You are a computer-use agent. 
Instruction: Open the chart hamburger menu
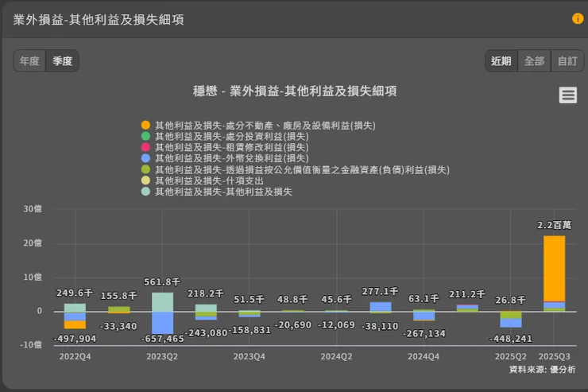pyautogui.click(x=568, y=95)
